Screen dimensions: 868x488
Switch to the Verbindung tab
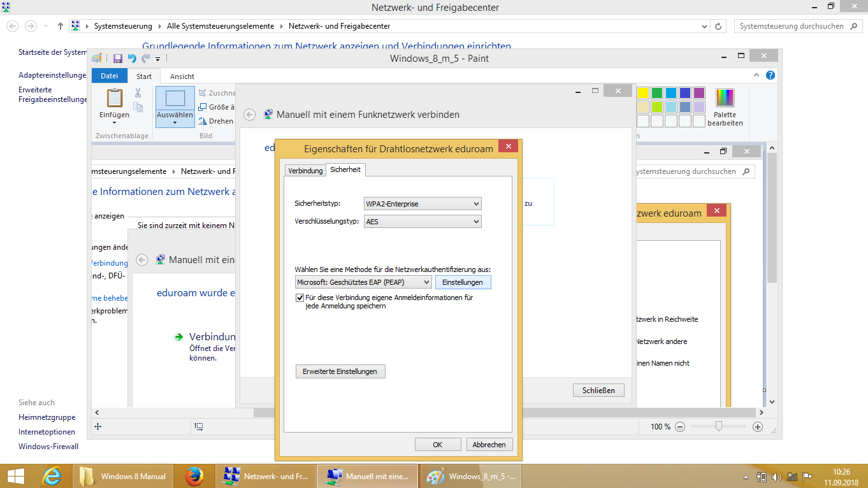pos(305,171)
